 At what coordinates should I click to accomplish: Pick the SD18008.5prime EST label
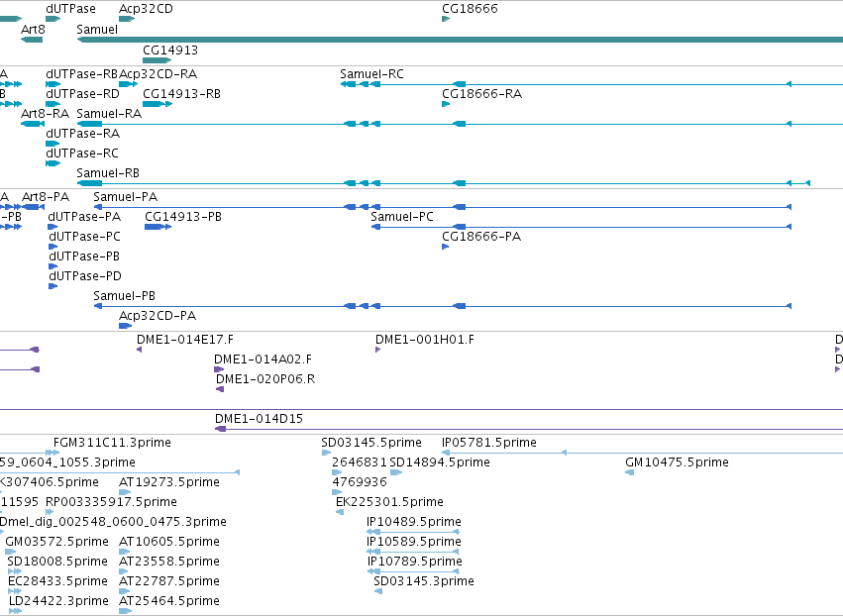(x=57, y=562)
